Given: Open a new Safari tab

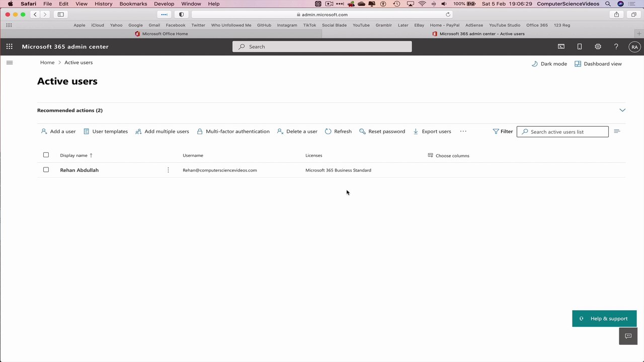Looking at the screenshot, I should [639, 34].
